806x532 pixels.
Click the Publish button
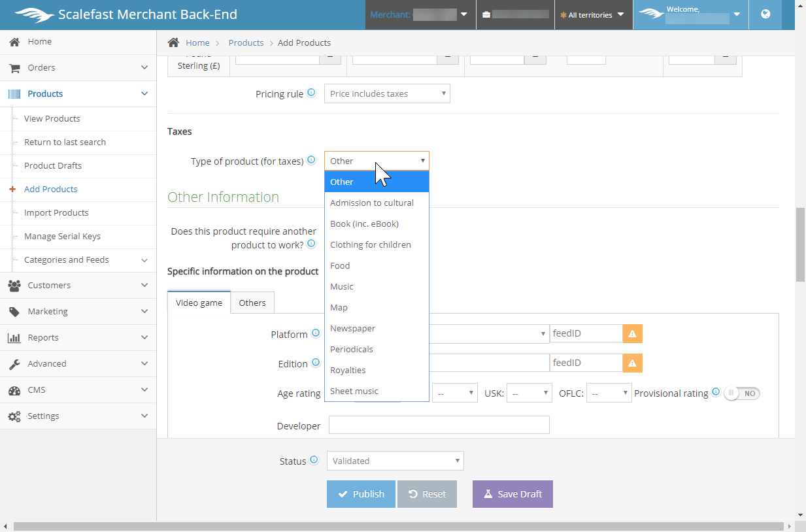point(361,494)
